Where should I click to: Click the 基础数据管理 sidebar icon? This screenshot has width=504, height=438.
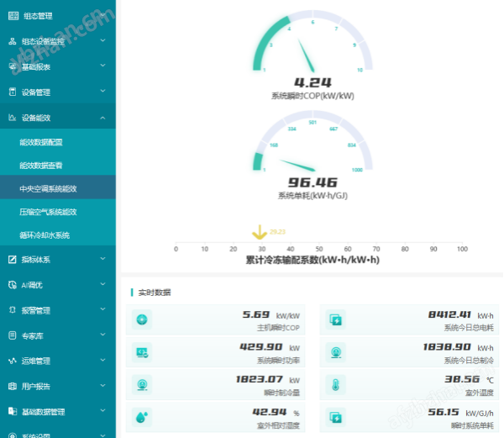(x=13, y=411)
